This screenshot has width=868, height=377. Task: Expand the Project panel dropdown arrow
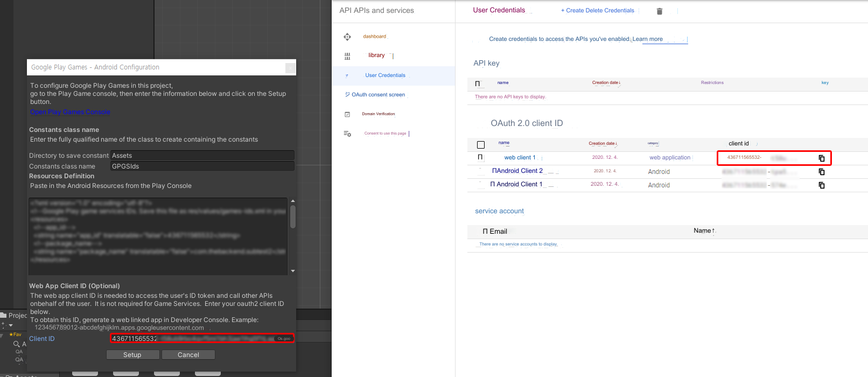tap(11, 325)
